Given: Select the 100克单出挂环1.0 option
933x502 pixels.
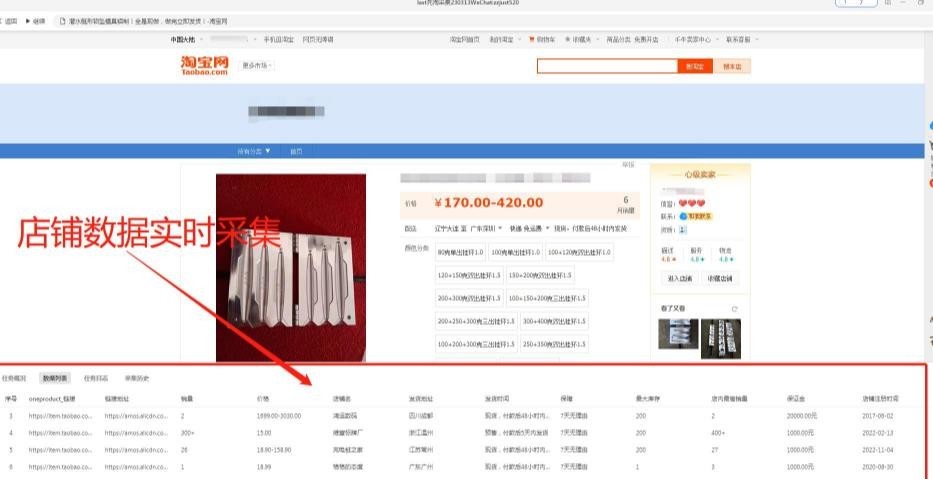Looking at the screenshot, I should point(515,252).
